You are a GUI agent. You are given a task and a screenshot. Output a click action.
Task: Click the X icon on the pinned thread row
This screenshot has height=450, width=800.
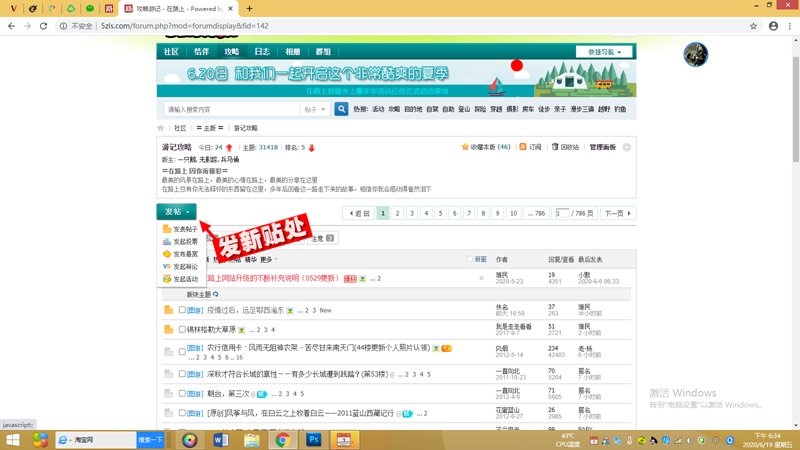[x=481, y=279]
